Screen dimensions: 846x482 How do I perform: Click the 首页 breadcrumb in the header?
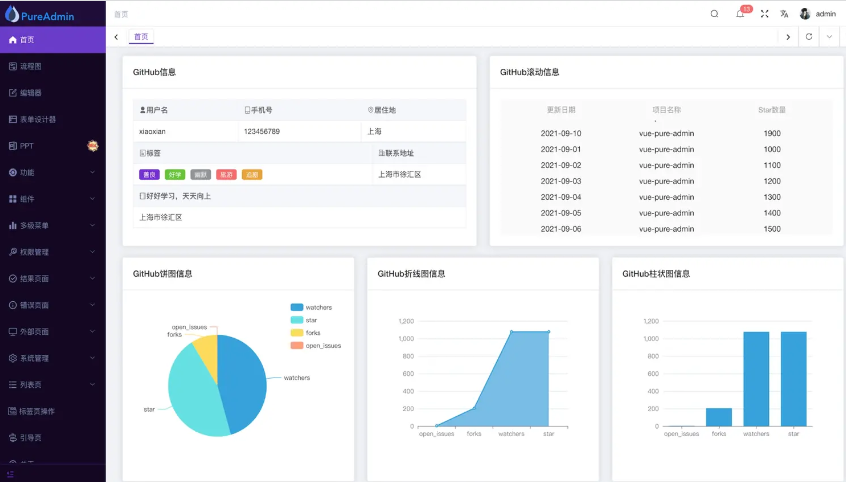click(x=121, y=14)
